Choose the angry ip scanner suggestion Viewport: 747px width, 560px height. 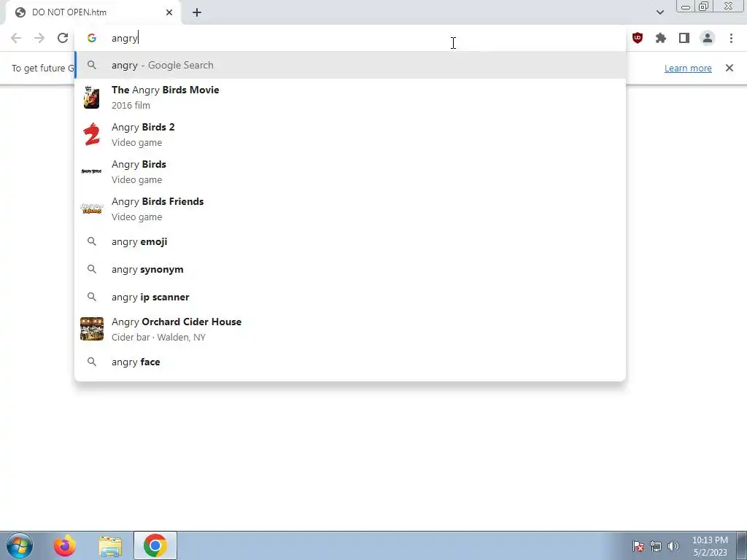click(350, 297)
